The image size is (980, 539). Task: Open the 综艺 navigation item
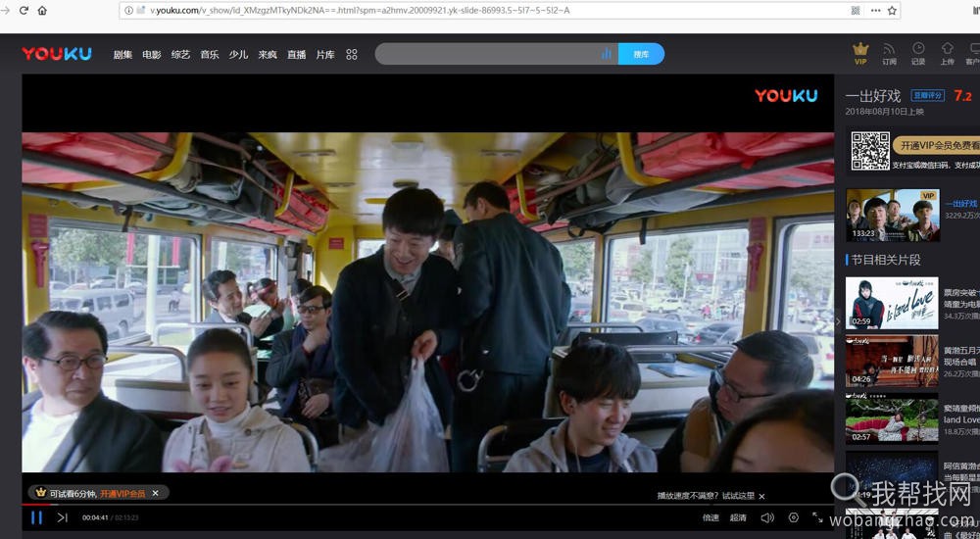[x=180, y=55]
